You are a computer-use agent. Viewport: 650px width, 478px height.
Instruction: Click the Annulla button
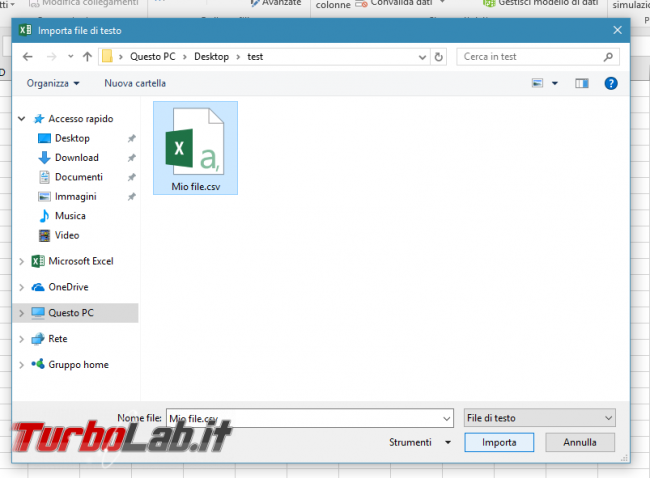580,442
